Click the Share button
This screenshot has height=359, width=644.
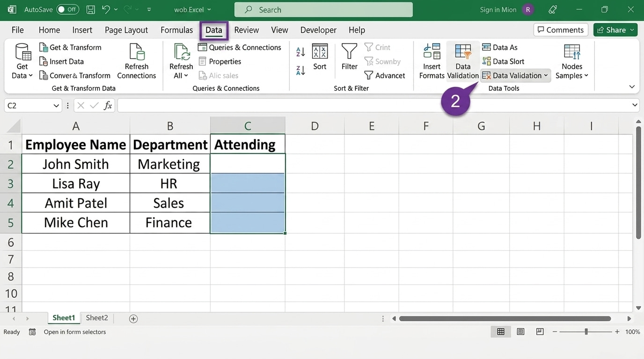coord(615,30)
